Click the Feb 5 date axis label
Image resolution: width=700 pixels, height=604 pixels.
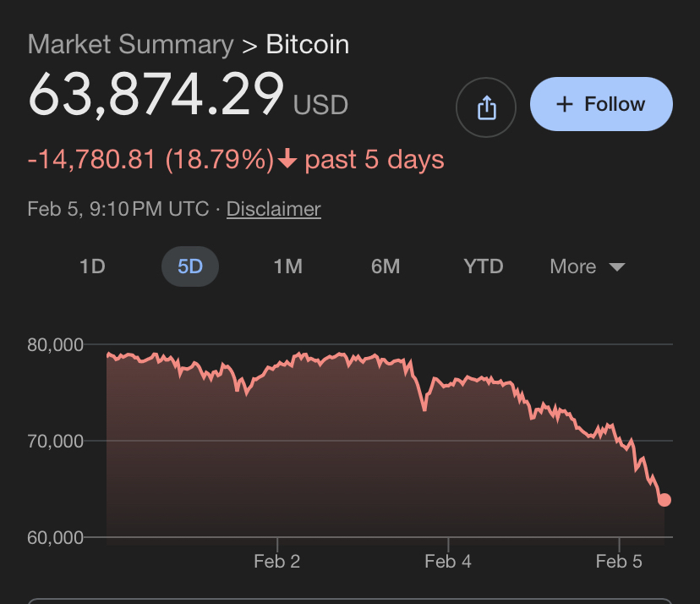(x=619, y=562)
